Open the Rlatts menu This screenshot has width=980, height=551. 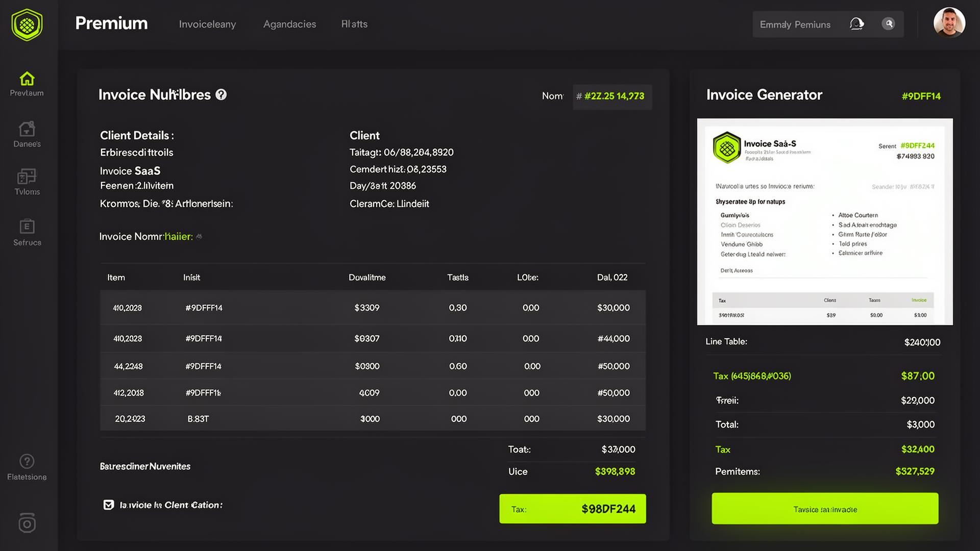coord(354,24)
